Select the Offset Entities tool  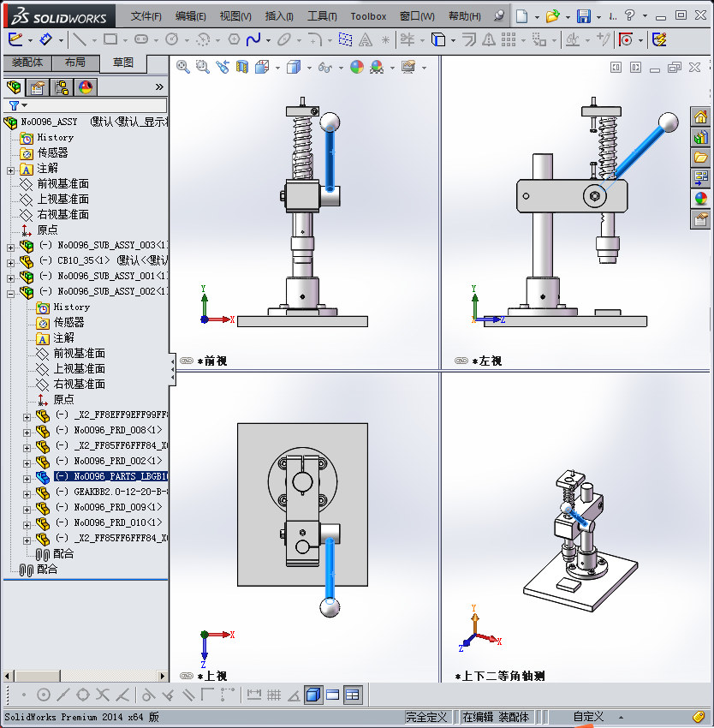click(469, 40)
